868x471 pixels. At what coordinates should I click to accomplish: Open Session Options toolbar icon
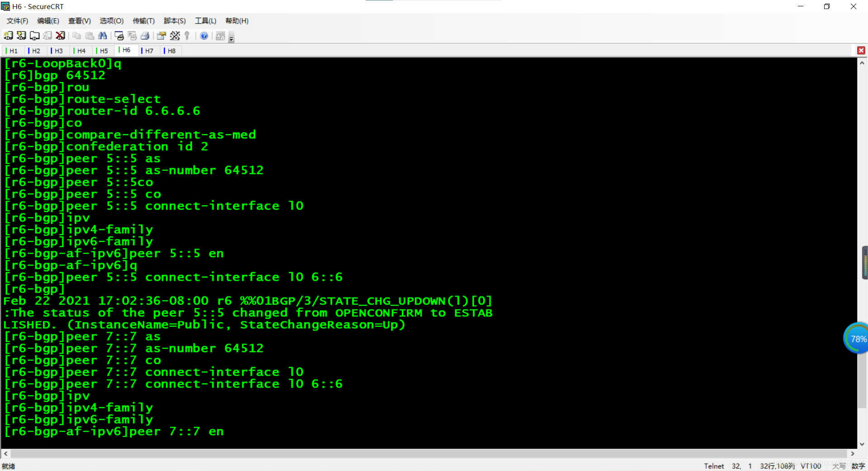point(161,36)
